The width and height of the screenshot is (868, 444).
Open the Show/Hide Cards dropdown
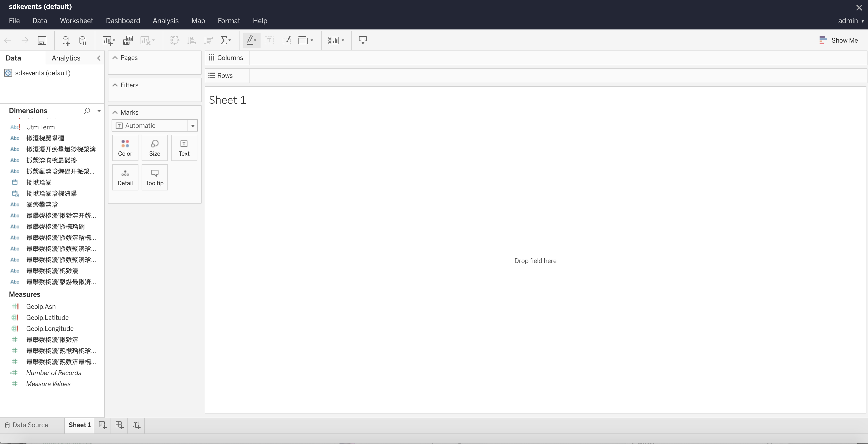coord(336,41)
